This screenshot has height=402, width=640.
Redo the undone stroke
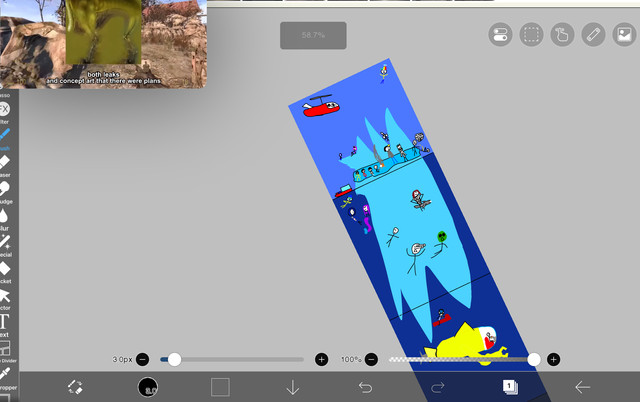coord(437,387)
